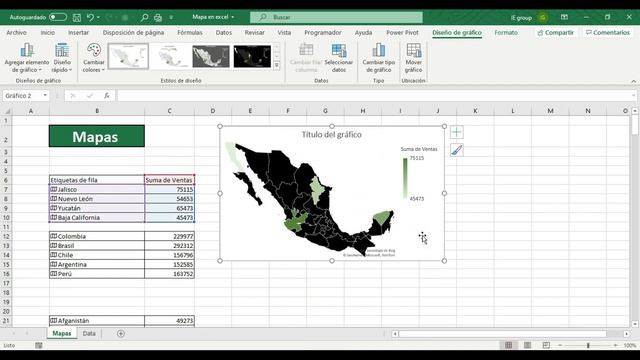The image size is (640, 360).
Task: Click the Compartir button
Action: click(x=556, y=32)
